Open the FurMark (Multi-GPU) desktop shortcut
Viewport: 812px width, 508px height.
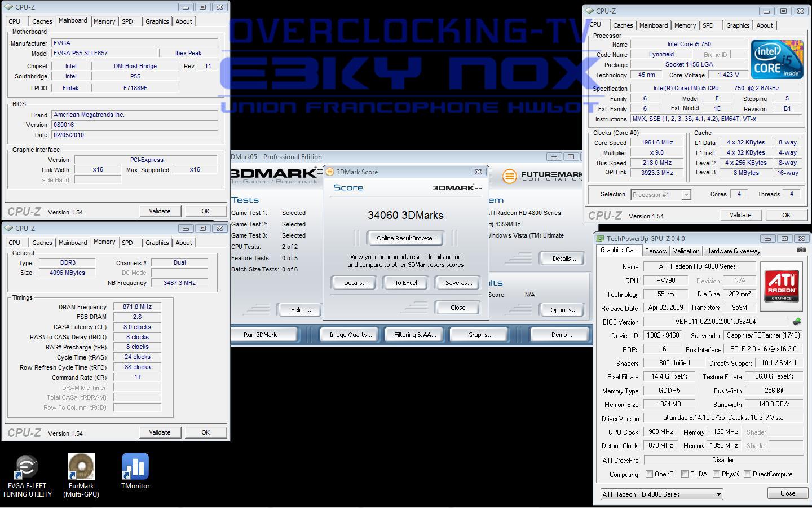point(81,476)
